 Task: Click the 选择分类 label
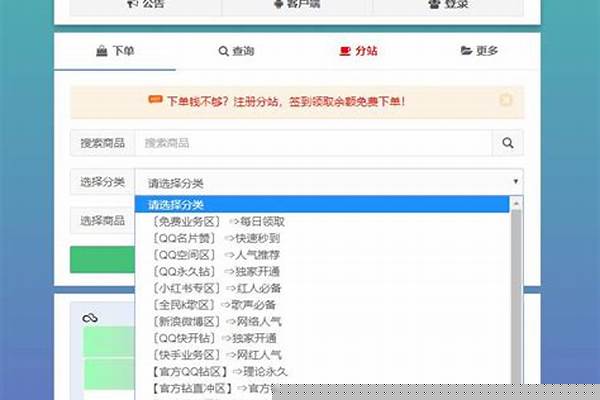pos(103,182)
